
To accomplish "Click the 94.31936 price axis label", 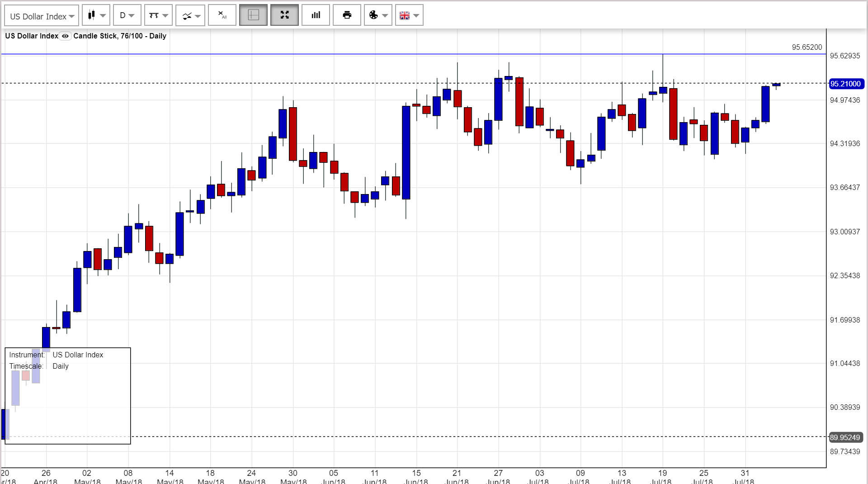I will point(845,143).
